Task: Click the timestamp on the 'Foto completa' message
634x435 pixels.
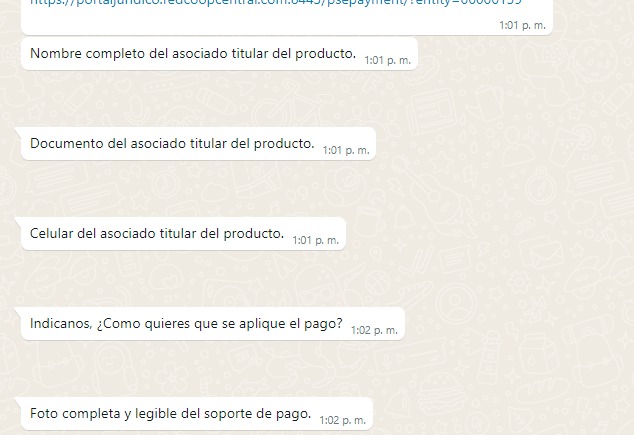Action: coord(343,420)
